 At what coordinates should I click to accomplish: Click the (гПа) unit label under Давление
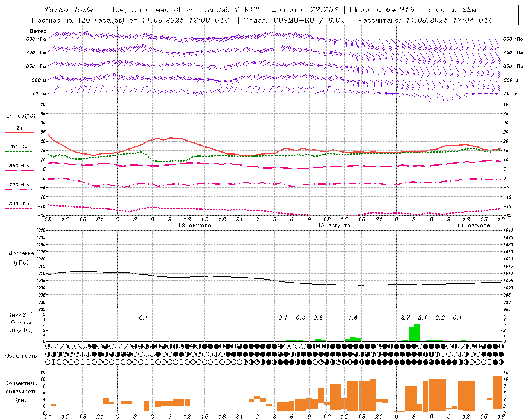[x=21, y=262]
